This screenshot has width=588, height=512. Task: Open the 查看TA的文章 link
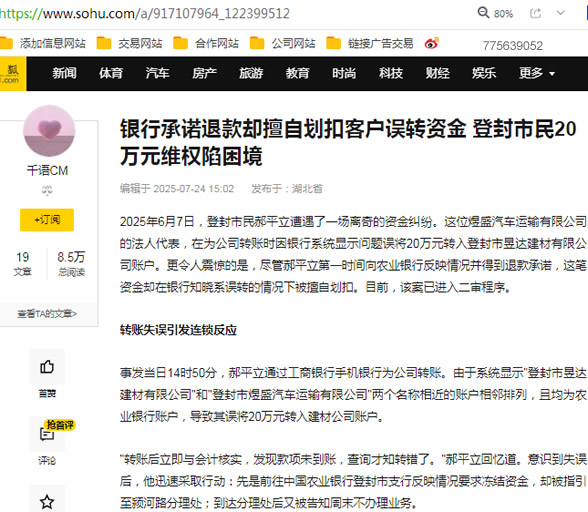coord(47,314)
